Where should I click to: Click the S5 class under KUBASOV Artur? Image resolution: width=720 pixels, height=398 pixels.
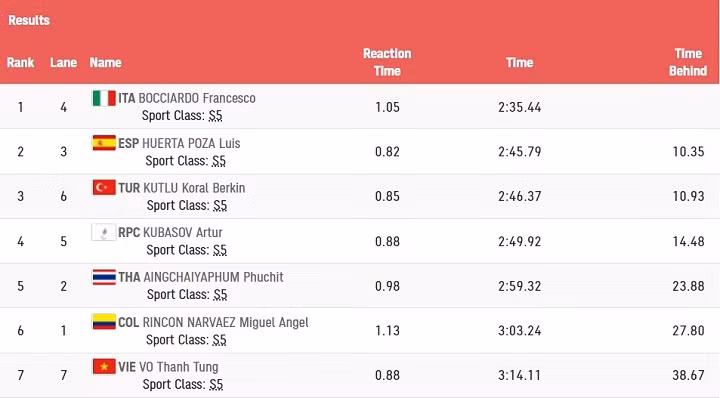point(220,250)
